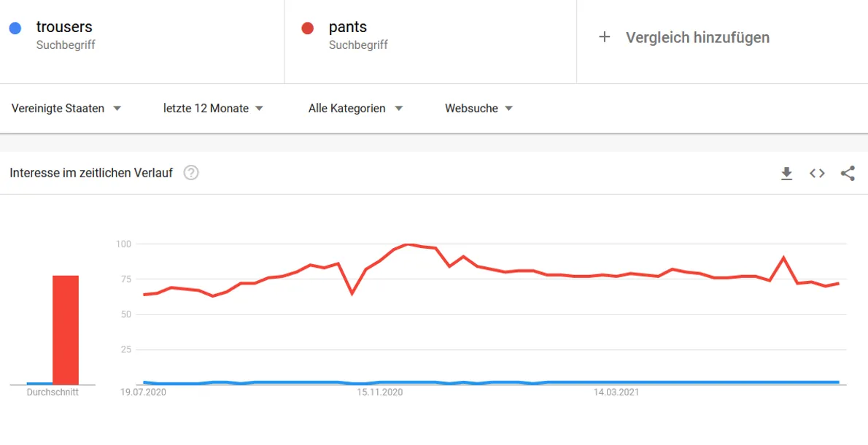Viewport: 868px width, 445px height.
Task: Open the help question mark icon
Action: coord(191,173)
